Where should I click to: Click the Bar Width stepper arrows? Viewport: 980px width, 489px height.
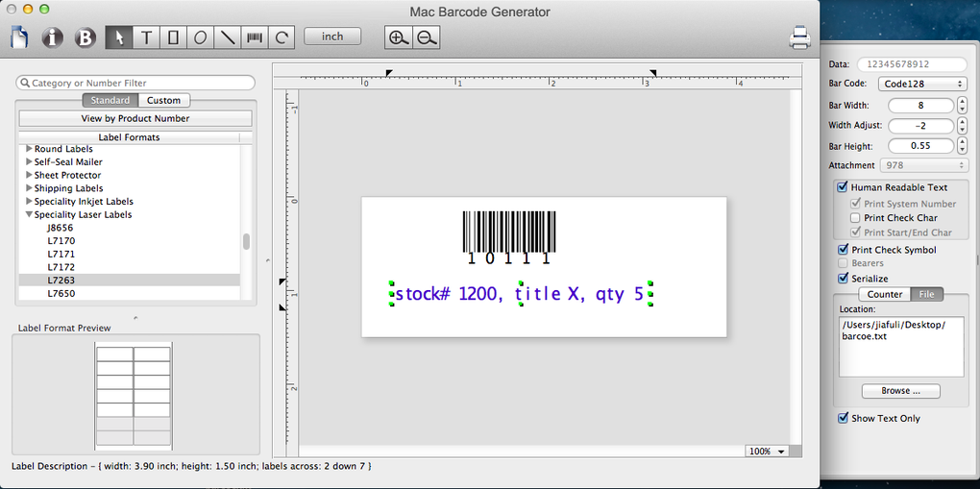(962, 105)
